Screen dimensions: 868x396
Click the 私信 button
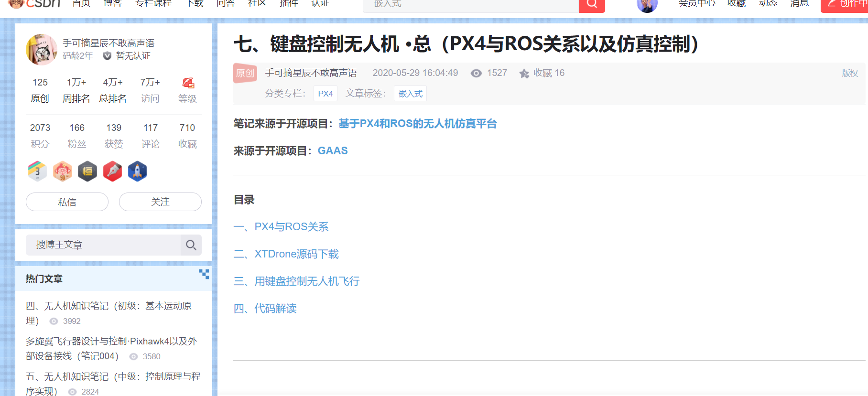[x=67, y=202]
